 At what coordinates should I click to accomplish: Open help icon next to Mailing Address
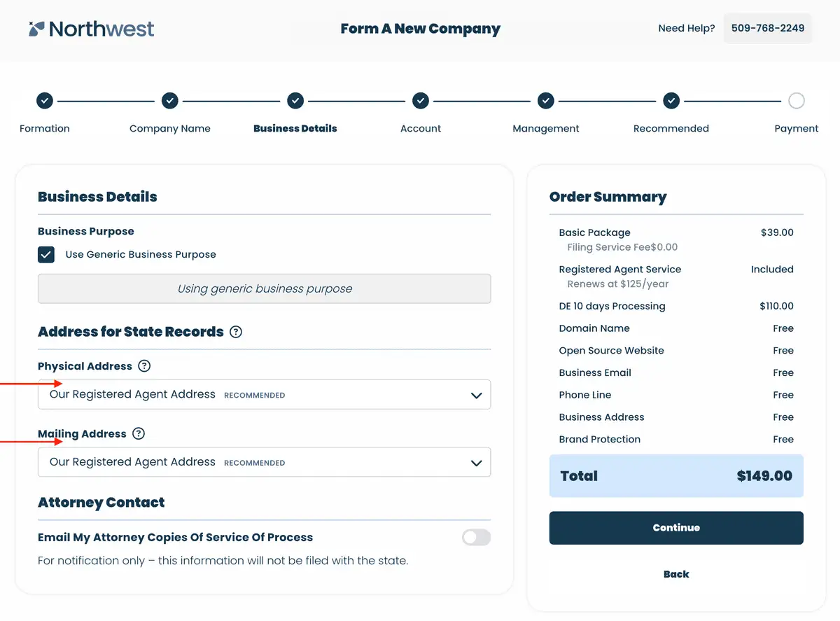point(139,434)
